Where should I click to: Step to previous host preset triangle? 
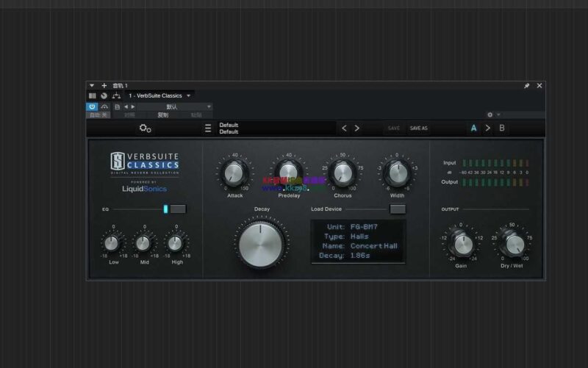pos(126,107)
